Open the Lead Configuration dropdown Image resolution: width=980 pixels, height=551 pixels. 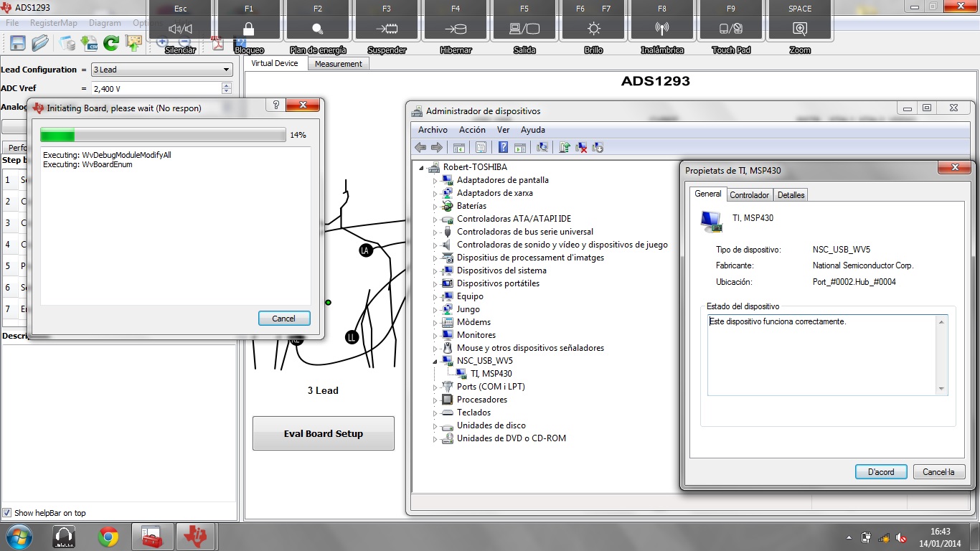(x=162, y=70)
